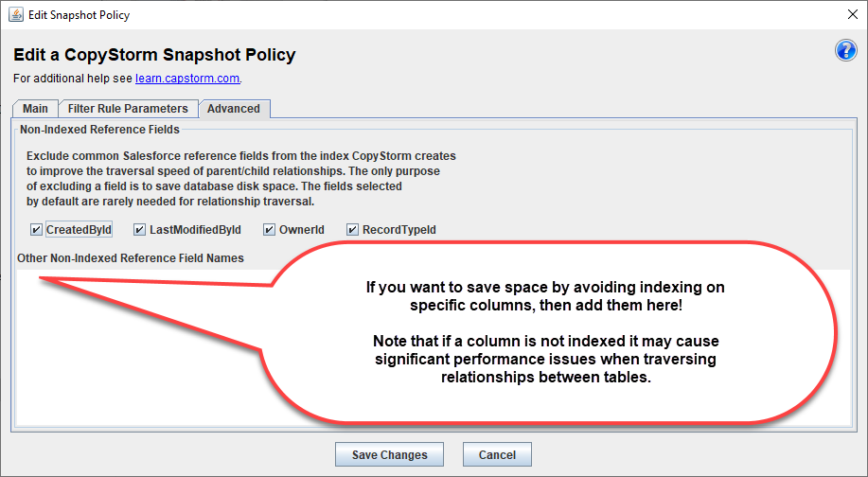Toggle the RecordTypeId checkbox

click(x=353, y=230)
